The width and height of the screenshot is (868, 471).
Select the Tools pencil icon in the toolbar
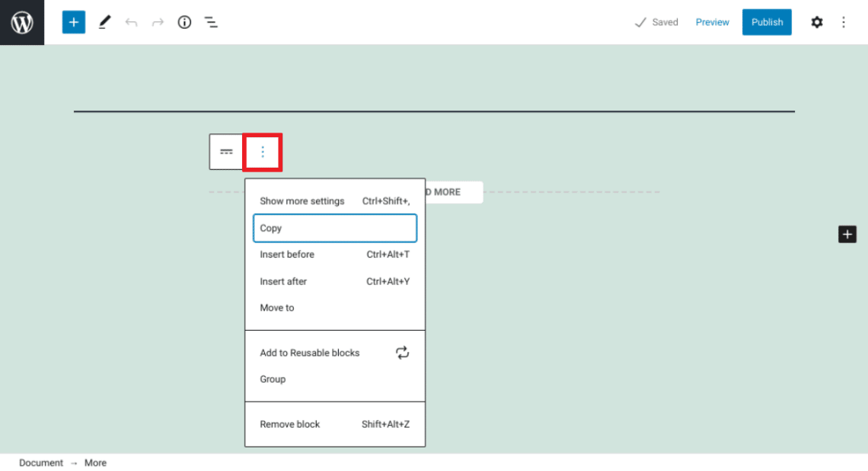point(104,22)
